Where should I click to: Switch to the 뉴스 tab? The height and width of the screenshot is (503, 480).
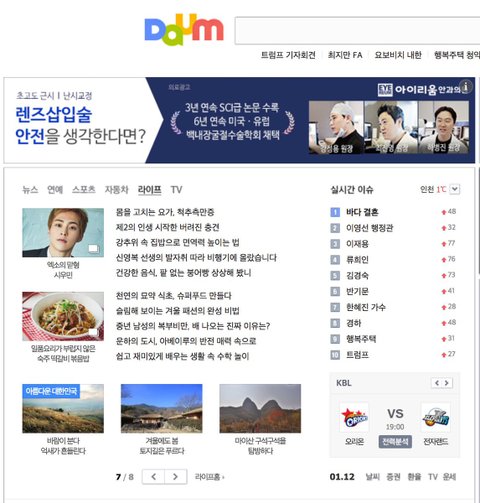tap(30, 190)
